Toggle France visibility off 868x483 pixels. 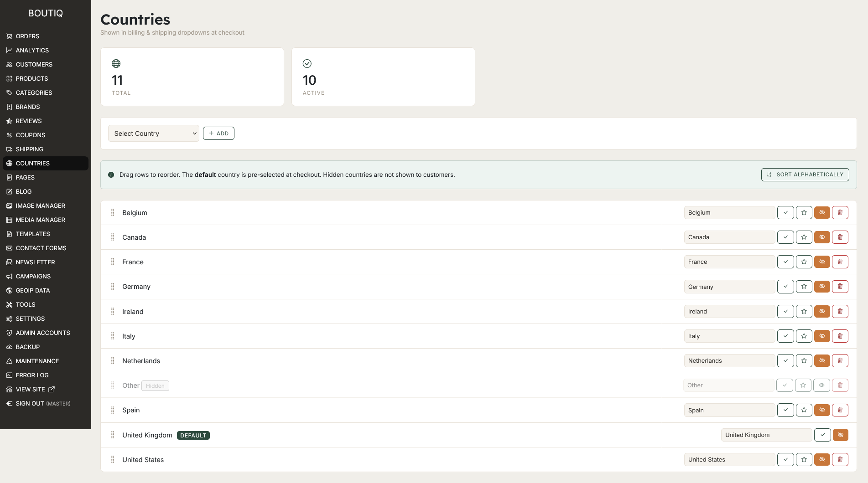(x=822, y=262)
